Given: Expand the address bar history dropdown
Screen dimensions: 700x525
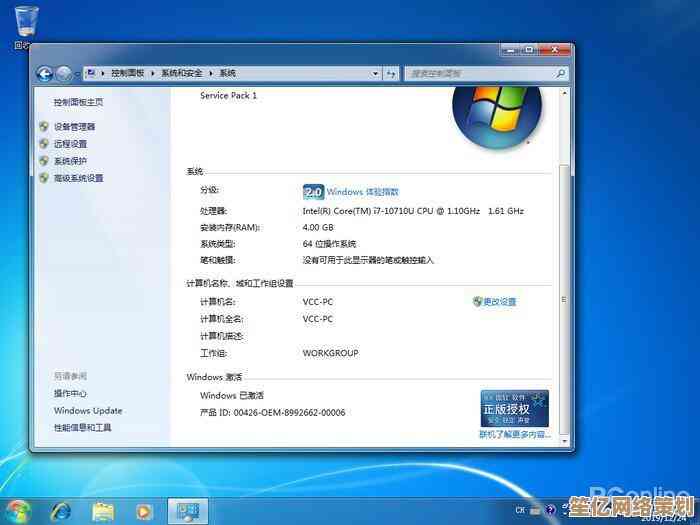Looking at the screenshot, I should [376, 73].
